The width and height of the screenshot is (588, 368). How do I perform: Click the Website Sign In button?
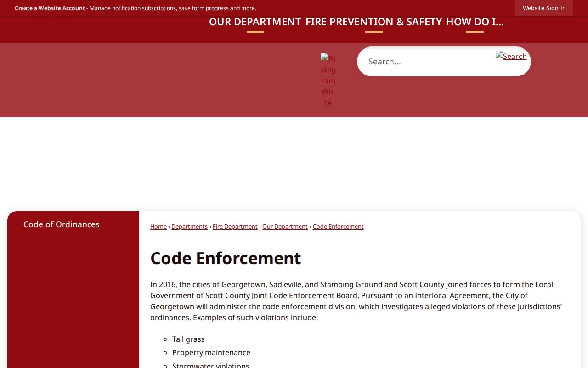click(x=544, y=8)
